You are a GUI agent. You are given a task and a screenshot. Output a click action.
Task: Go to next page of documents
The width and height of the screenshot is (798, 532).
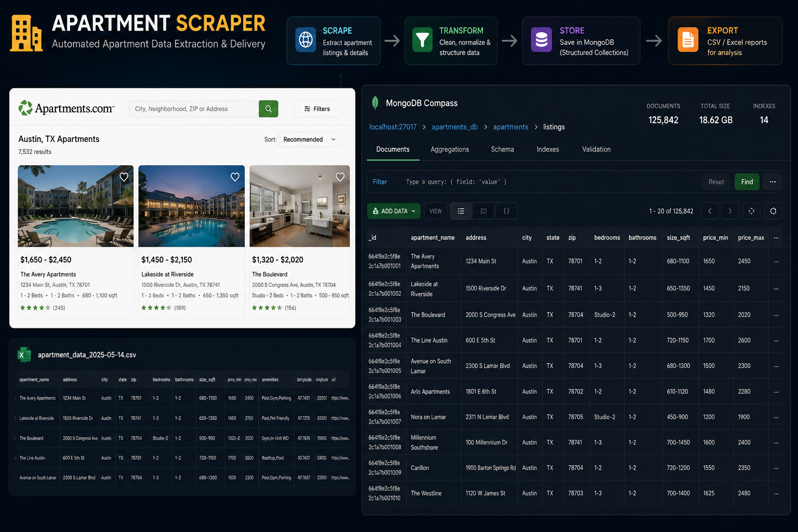point(730,211)
